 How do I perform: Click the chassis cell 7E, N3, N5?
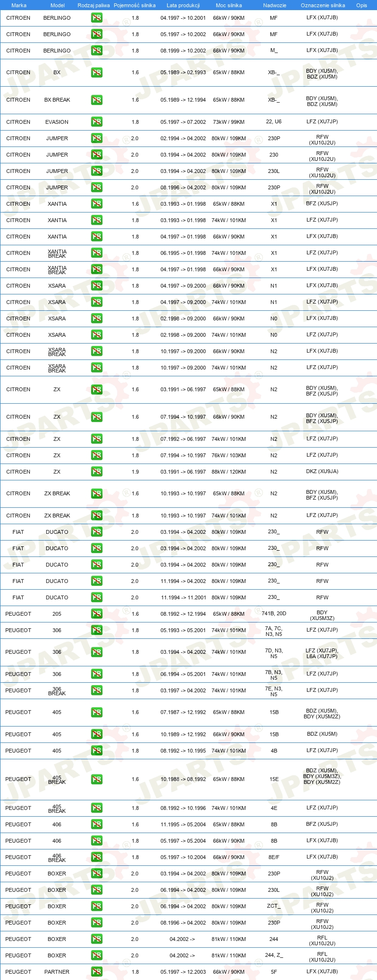pos(274,691)
